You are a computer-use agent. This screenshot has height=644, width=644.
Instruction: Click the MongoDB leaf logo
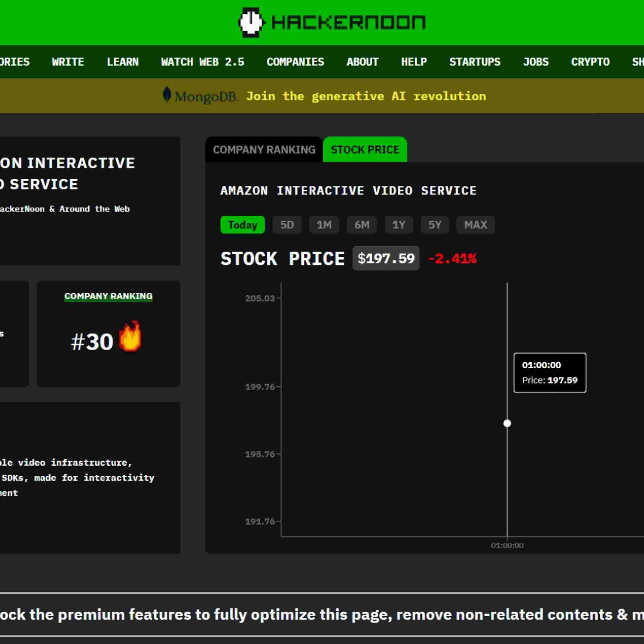(x=167, y=95)
